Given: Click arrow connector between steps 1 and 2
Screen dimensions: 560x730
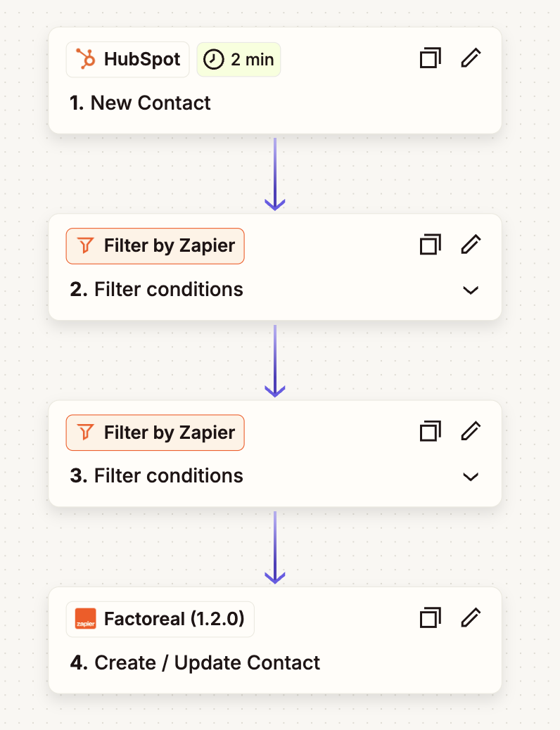Looking at the screenshot, I should click(x=274, y=174).
